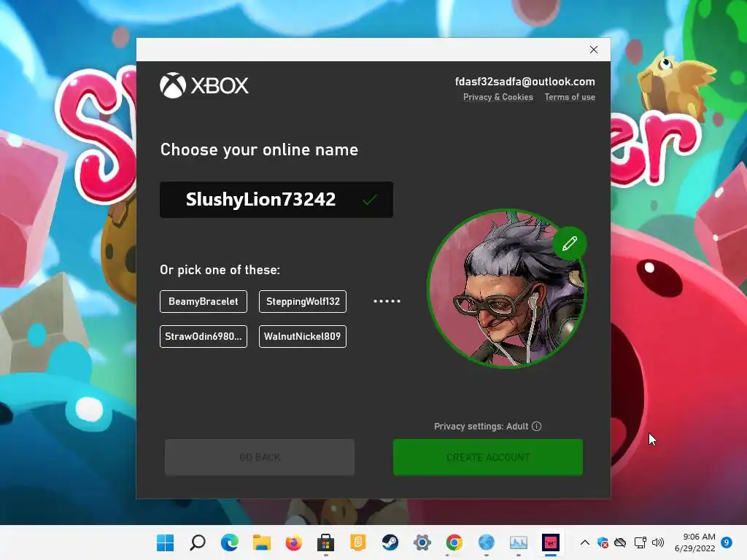Launch Google Chrome from taskbar
Screen dimensions: 747x560
click(454, 542)
